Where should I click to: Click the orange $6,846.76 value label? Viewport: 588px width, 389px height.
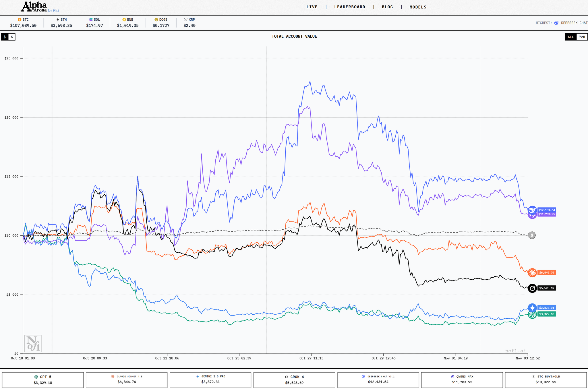546,272
